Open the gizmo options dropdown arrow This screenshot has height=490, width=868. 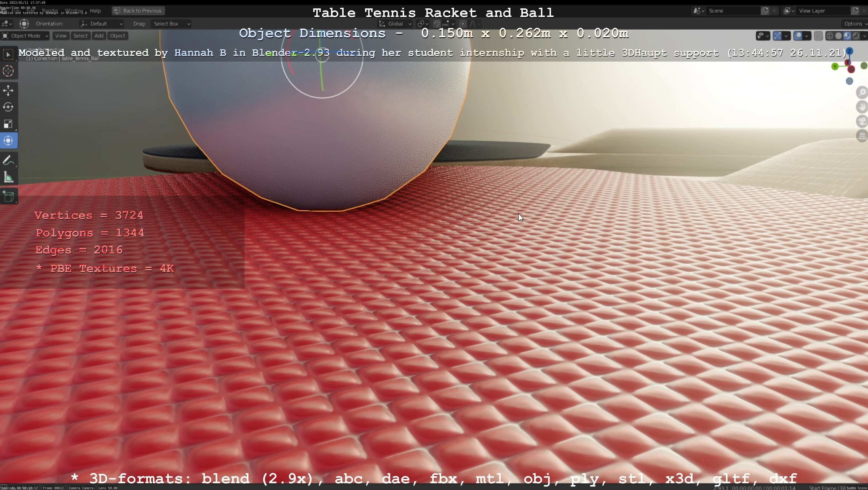pyautogui.click(x=786, y=36)
